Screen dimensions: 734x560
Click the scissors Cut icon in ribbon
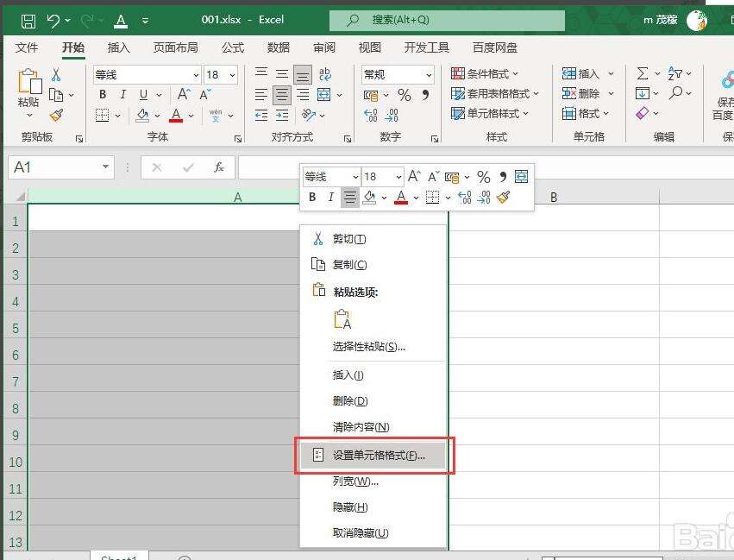click(x=56, y=75)
